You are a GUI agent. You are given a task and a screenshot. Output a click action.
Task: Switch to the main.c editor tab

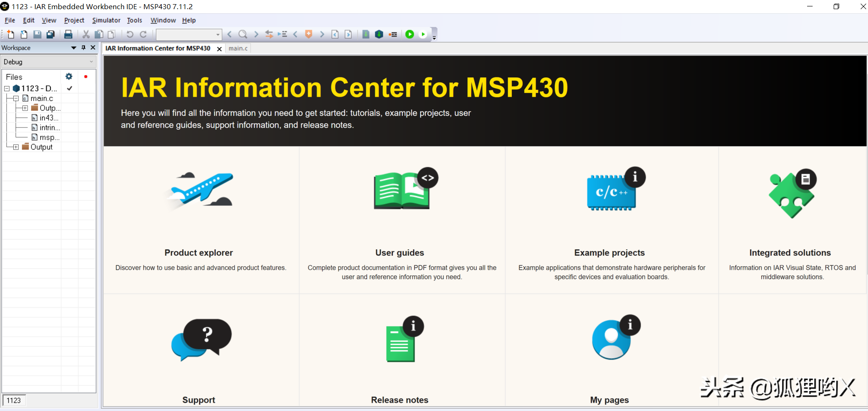point(238,49)
